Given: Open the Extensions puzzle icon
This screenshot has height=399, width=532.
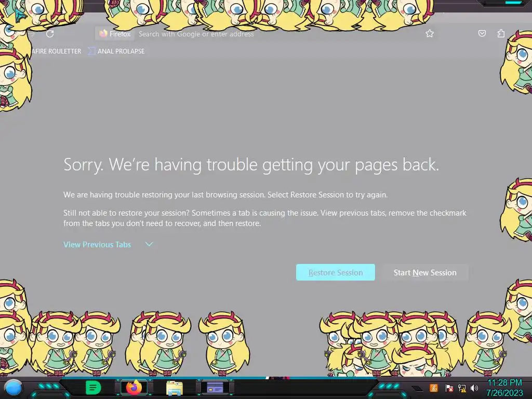Looking at the screenshot, I should (501, 33).
